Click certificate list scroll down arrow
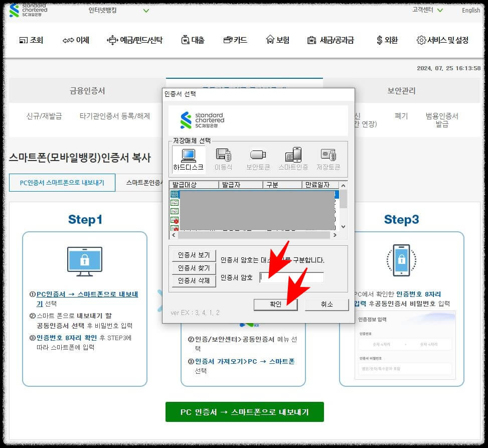The height and width of the screenshot is (448, 488). point(343,227)
